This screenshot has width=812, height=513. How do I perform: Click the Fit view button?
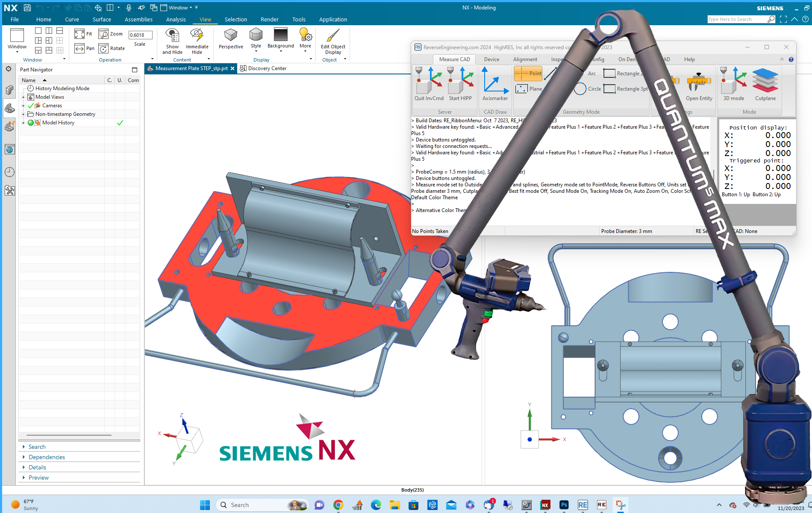click(x=83, y=34)
